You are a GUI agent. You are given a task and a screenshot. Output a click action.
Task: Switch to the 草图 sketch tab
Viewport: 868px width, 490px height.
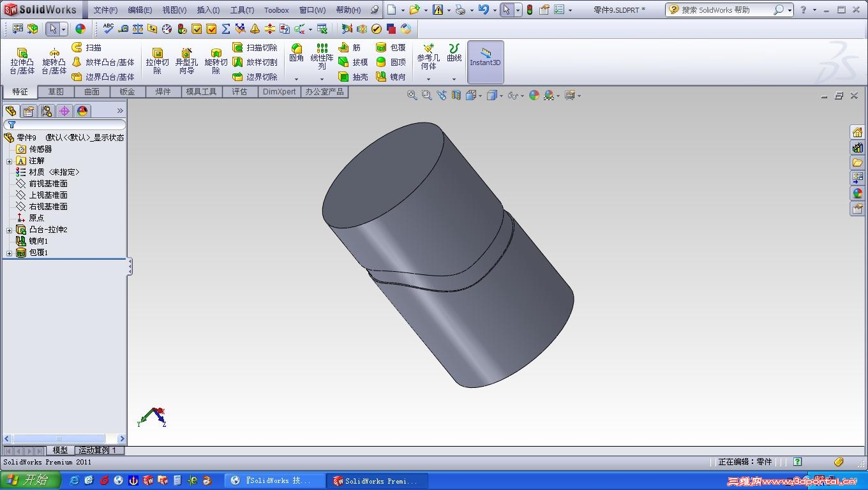pos(56,92)
